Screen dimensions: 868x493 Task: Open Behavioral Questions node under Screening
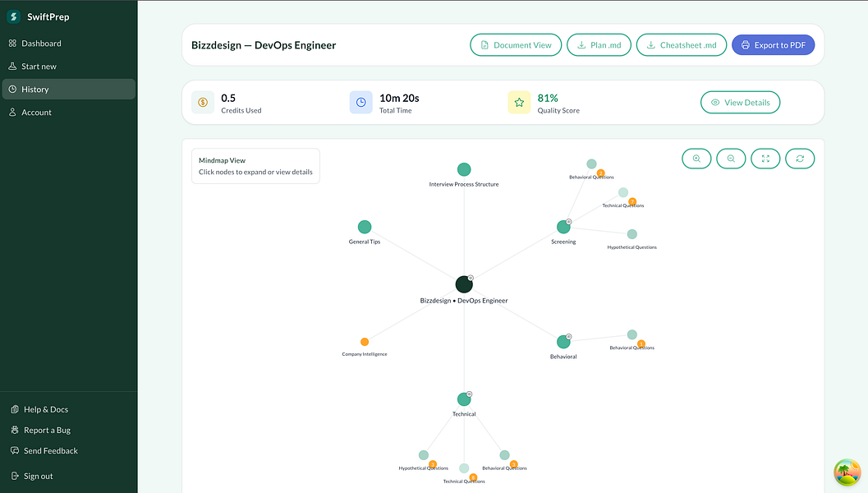pos(591,164)
